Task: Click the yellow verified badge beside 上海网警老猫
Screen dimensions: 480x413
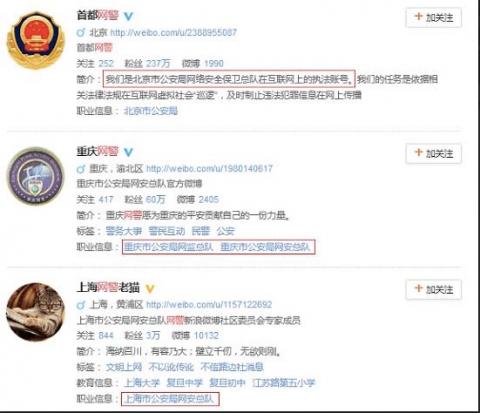Action: (x=150, y=288)
